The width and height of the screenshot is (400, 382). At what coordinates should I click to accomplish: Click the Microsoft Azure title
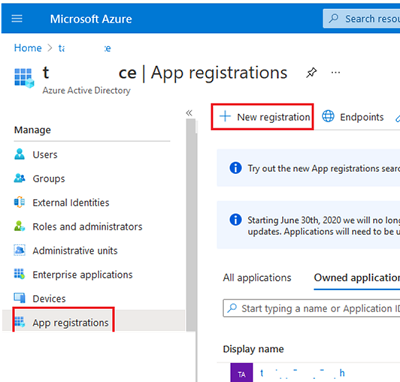91,19
